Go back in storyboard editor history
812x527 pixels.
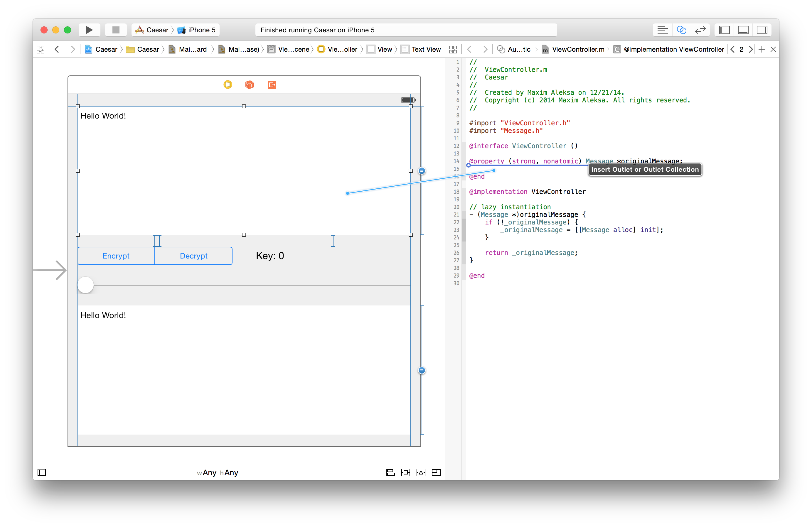coord(57,50)
